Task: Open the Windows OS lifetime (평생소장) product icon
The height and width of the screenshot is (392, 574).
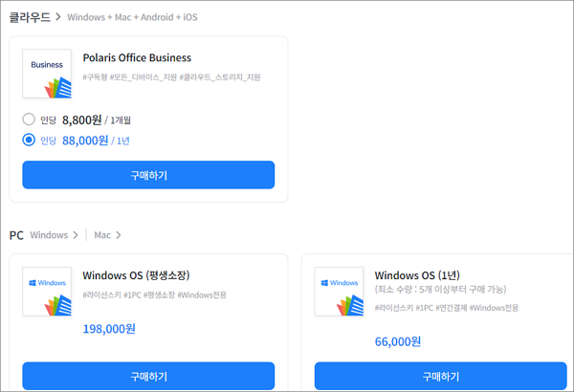Action: coord(47,292)
